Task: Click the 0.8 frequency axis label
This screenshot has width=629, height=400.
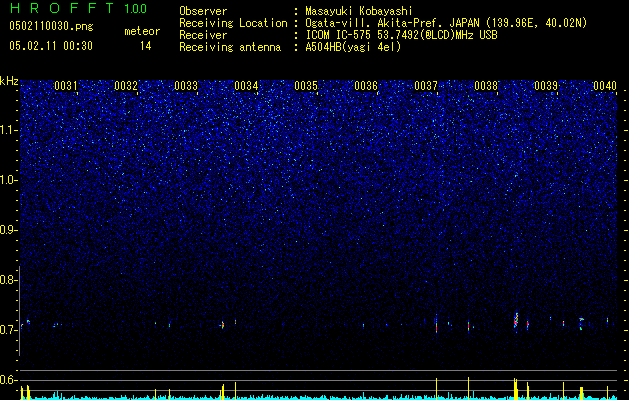Action: click(x=9, y=280)
